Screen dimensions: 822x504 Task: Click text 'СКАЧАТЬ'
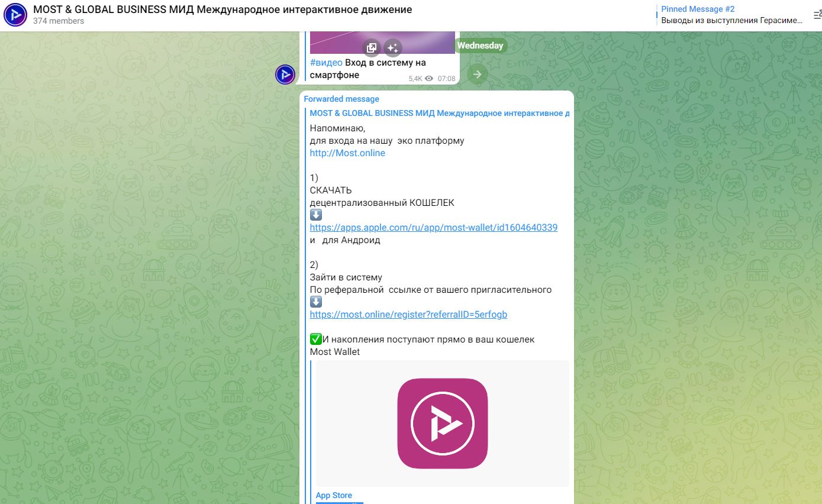click(x=331, y=190)
